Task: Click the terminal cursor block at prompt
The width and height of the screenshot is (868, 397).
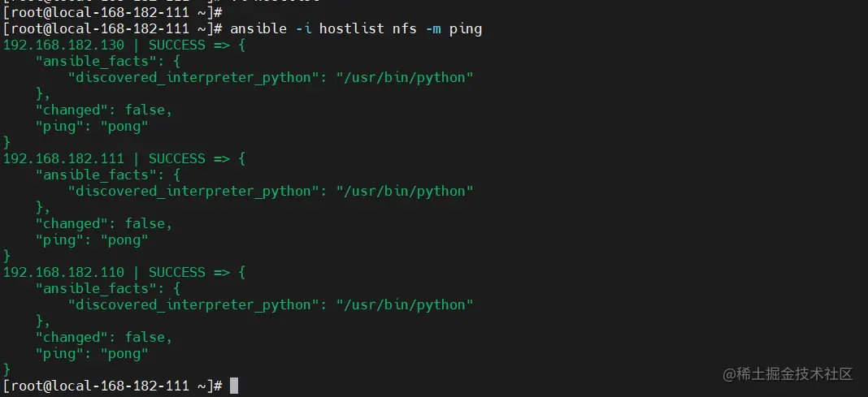Action: tap(233, 386)
